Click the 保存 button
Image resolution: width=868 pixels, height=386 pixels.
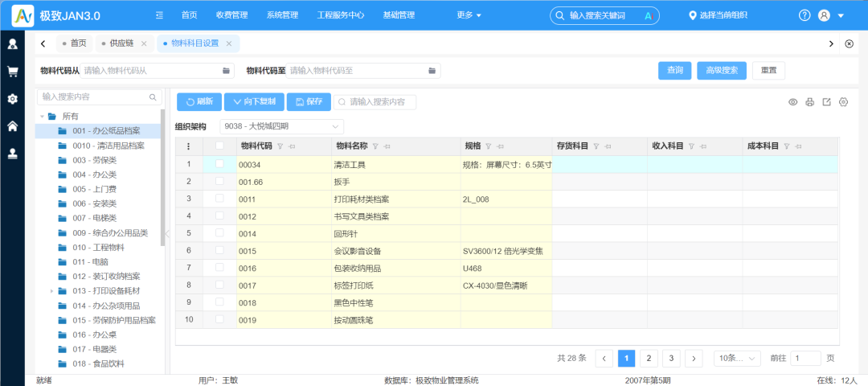click(309, 102)
